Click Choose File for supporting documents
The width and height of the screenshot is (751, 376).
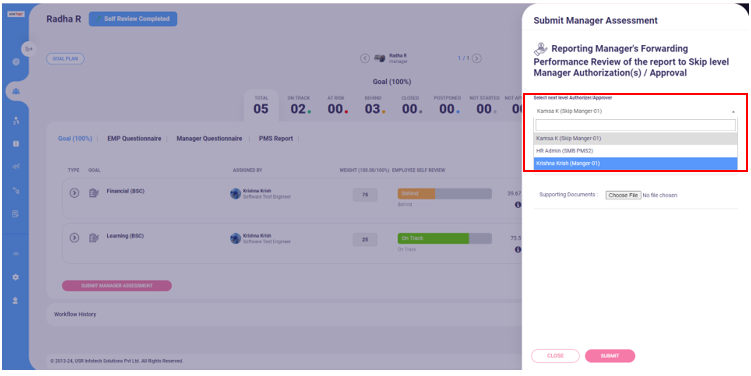pos(623,195)
